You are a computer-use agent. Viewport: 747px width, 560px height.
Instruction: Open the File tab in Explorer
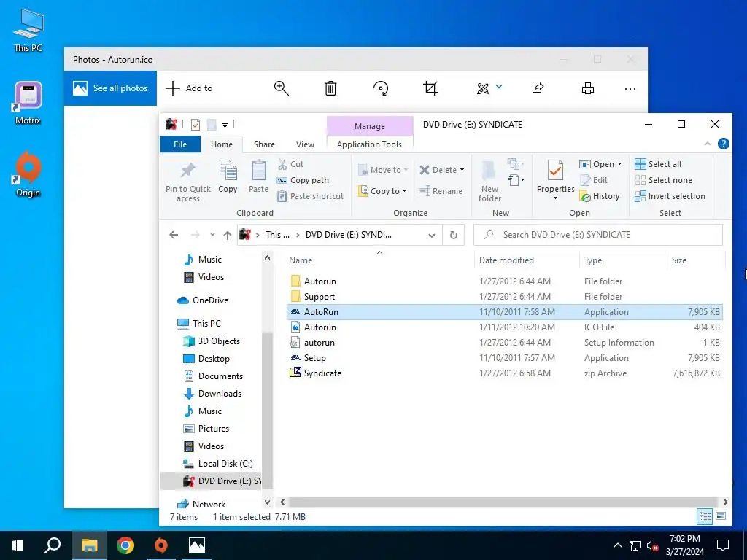pyautogui.click(x=180, y=144)
